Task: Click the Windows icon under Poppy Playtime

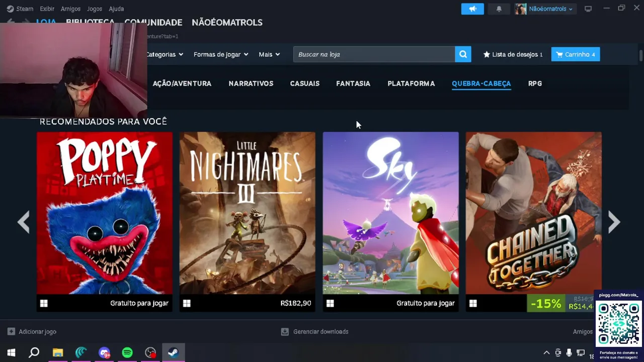Action: point(44,303)
